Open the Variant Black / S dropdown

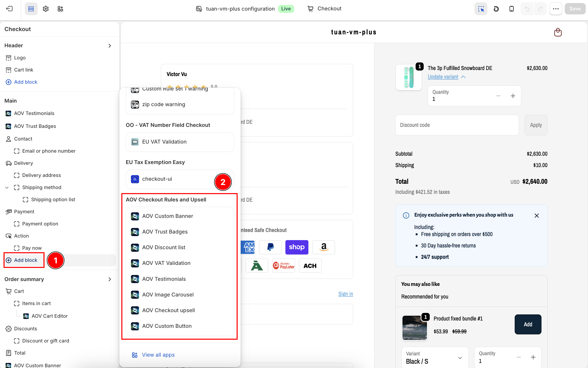(x=435, y=357)
